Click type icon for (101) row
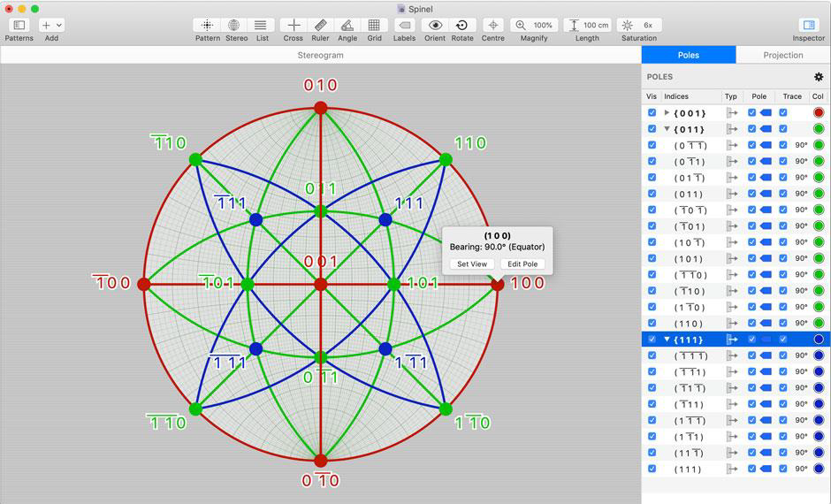Viewport: 831px width, 504px height. (732, 258)
